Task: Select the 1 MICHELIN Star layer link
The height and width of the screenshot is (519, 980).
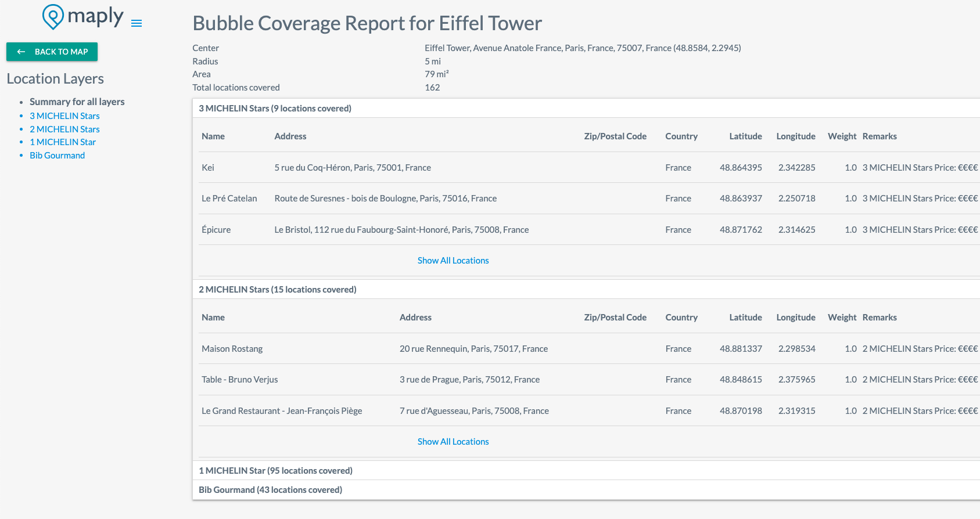Action: [63, 142]
